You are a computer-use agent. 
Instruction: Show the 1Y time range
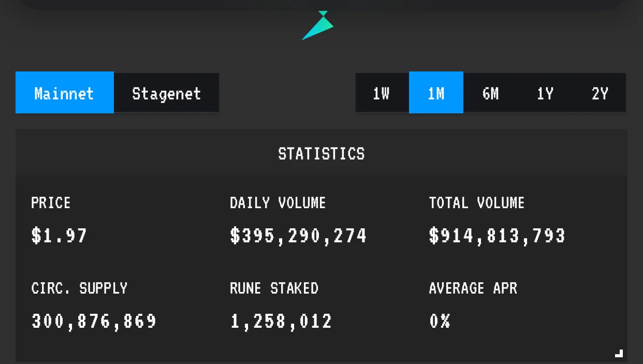pos(545,93)
